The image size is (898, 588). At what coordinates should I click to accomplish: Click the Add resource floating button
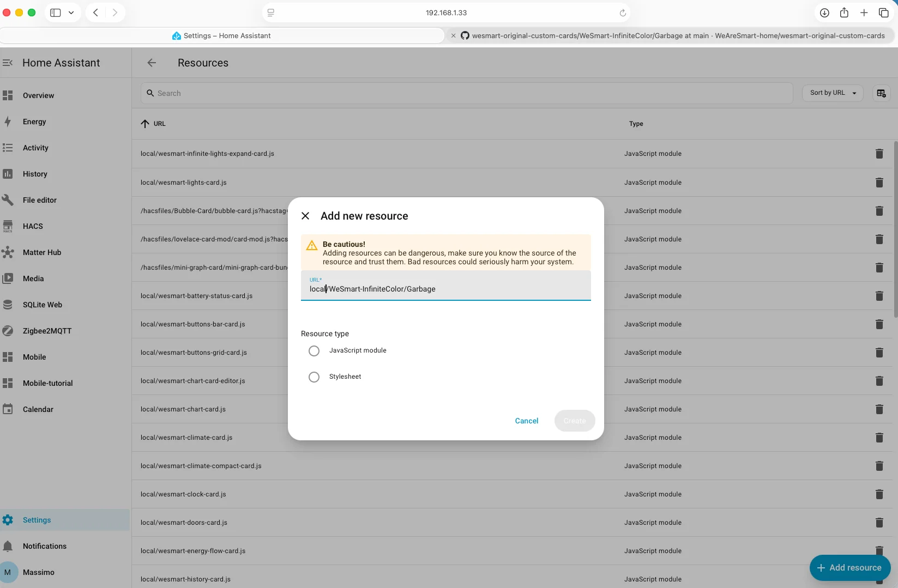849,568
